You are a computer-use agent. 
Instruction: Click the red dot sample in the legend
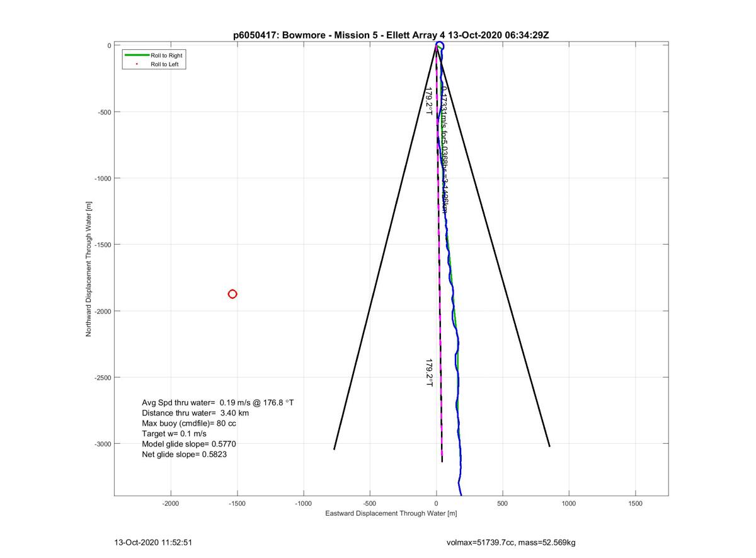(x=136, y=64)
